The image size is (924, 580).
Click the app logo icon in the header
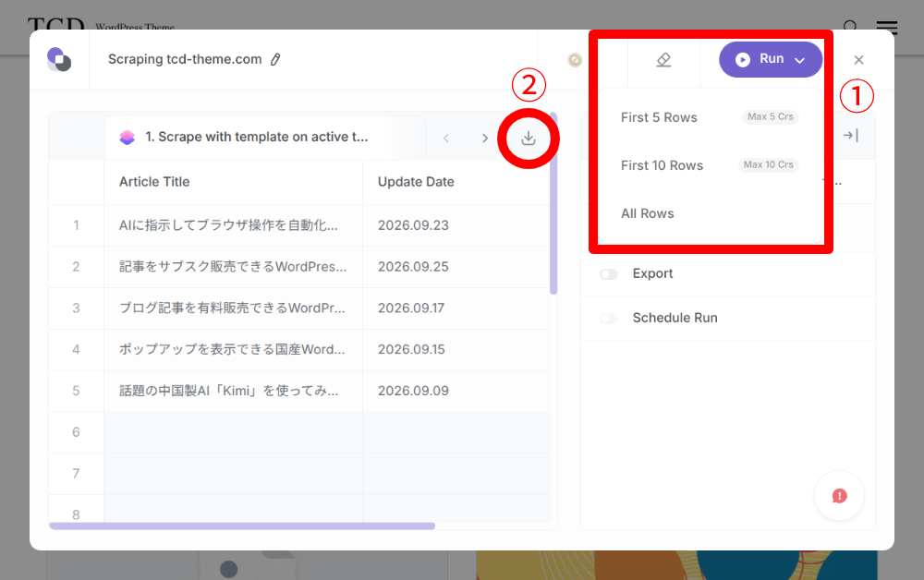pos(59,59)
